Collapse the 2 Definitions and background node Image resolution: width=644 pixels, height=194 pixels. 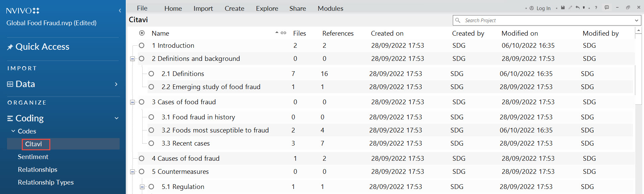132,59
